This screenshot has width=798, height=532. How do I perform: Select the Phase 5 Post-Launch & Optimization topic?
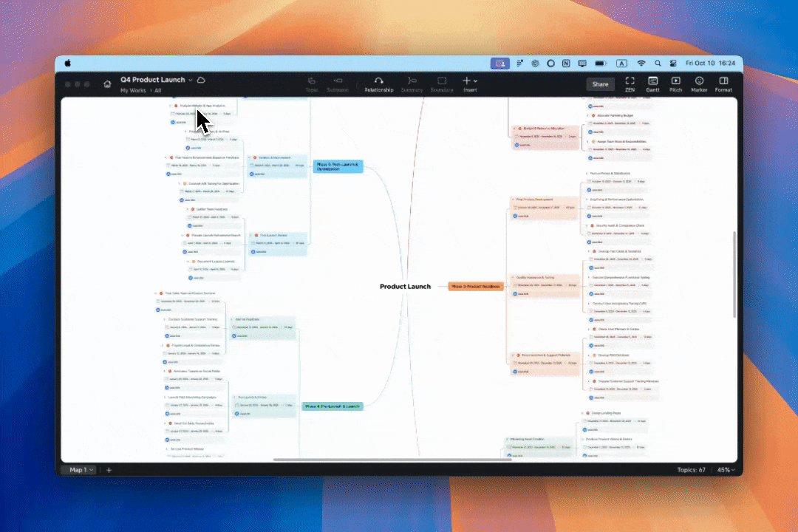338,166
